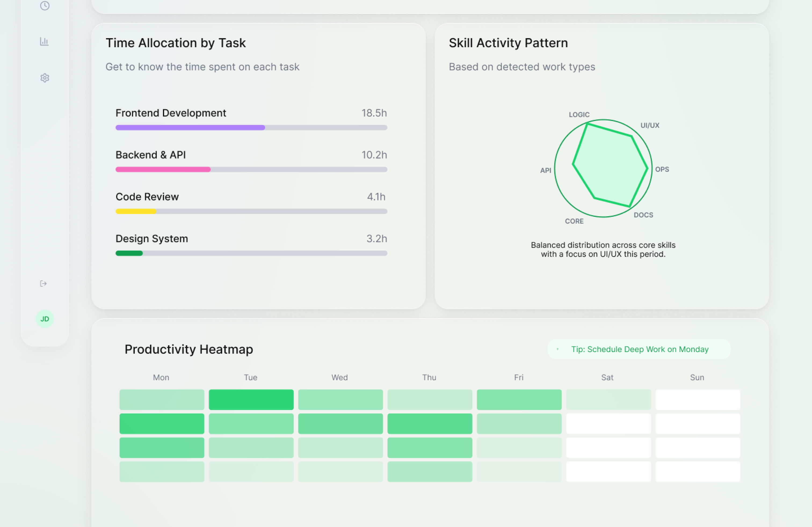Screen dimensions: 812x527
Task: Select Monday's second-row heatmap cell
Action: click(162, 424)
